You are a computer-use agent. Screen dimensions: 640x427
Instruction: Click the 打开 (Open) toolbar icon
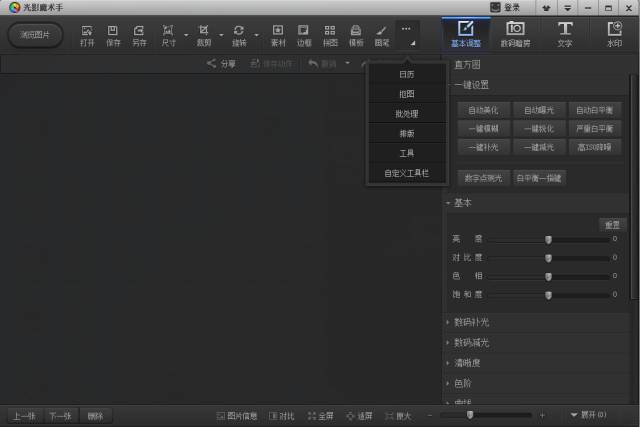[87, 34]
